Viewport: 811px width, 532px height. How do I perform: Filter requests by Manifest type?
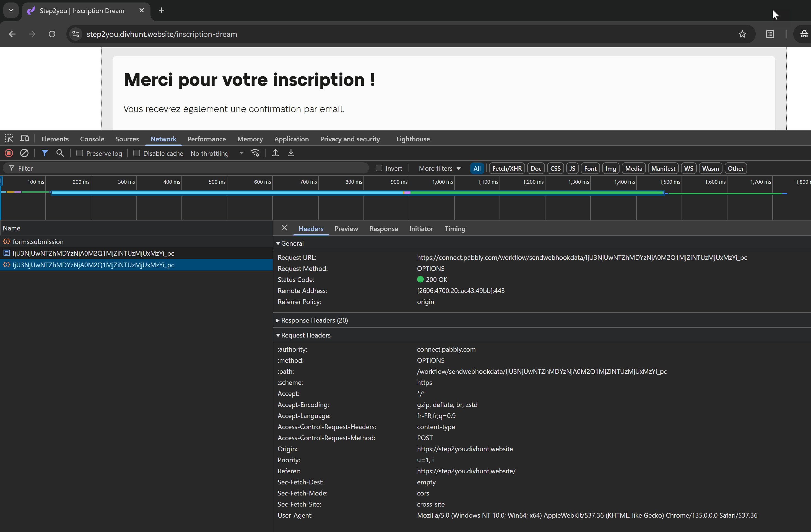(x=663, y=168)
